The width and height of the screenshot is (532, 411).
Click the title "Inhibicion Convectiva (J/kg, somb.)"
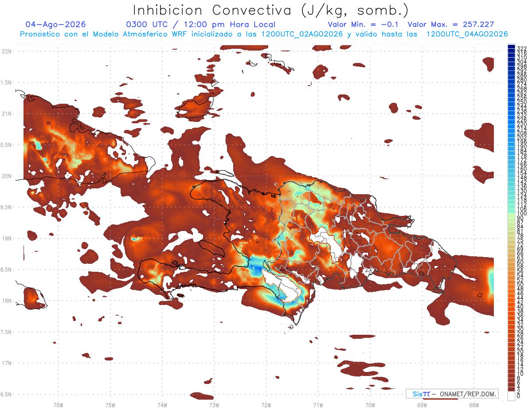(x=270, y=10)
